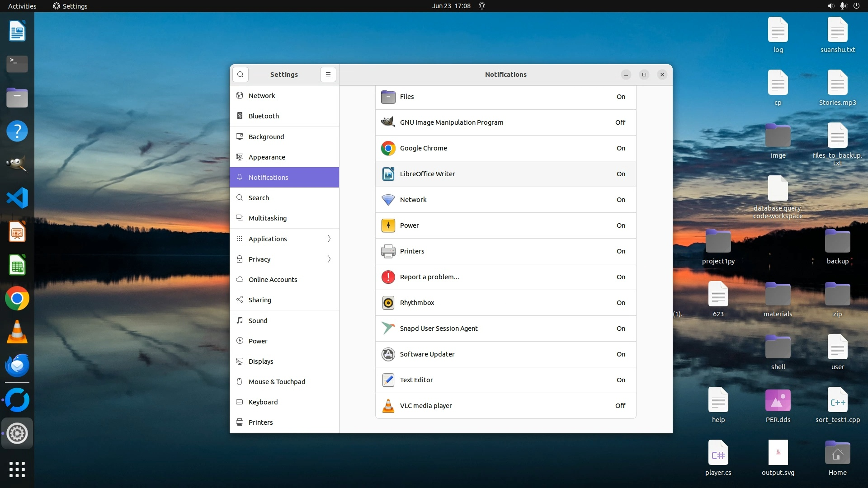The height and width of the screenshot is (488, 868).
Task: Expand the Privacy chevron in sidebar
Action: (329, 259)
